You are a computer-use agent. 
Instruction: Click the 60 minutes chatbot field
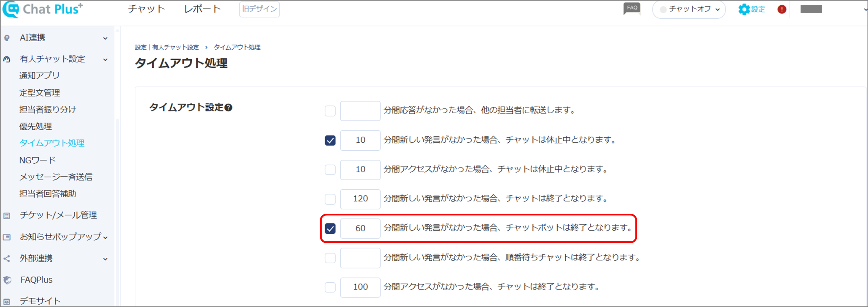[360, 229]
